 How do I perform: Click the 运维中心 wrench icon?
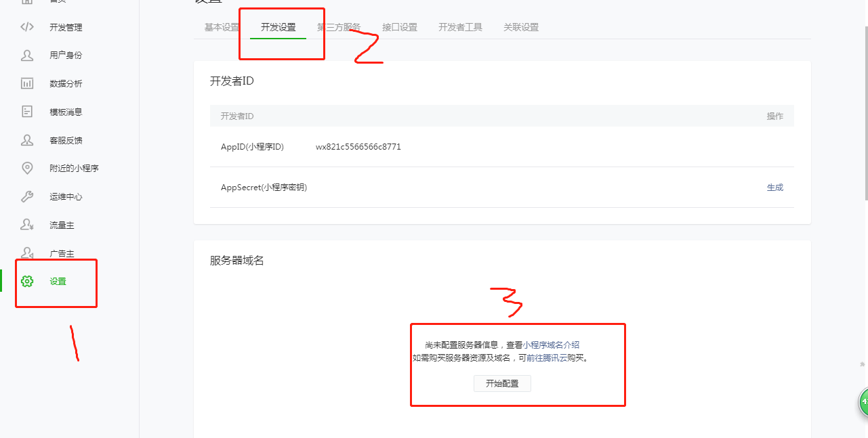27,196
